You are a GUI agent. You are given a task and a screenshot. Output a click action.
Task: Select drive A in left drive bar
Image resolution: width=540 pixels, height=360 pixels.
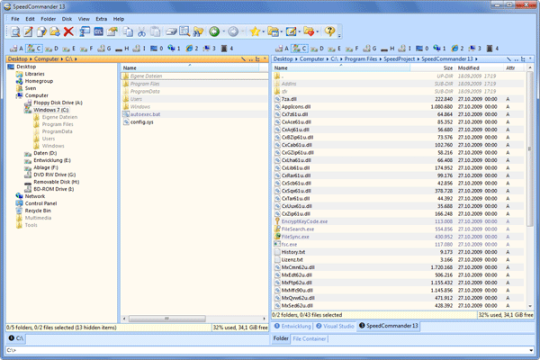pos(16,49)
